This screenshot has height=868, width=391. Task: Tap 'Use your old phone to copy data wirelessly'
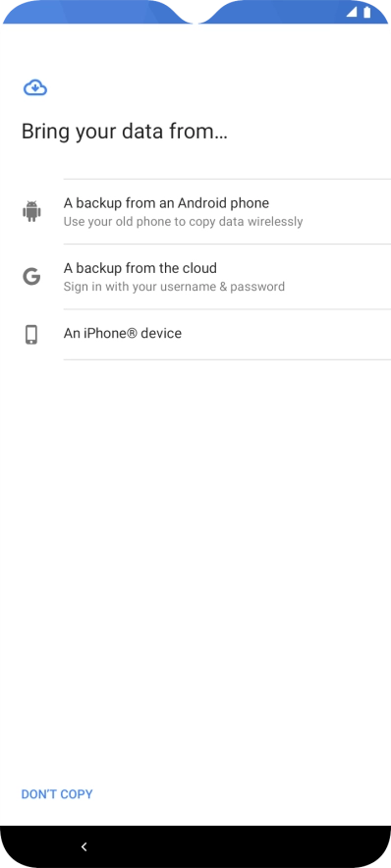pos(183,222)
